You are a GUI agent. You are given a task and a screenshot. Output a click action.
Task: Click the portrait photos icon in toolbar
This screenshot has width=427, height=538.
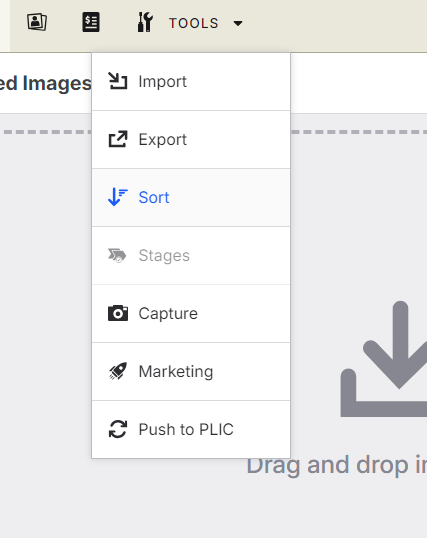click(x=37, y=22)
